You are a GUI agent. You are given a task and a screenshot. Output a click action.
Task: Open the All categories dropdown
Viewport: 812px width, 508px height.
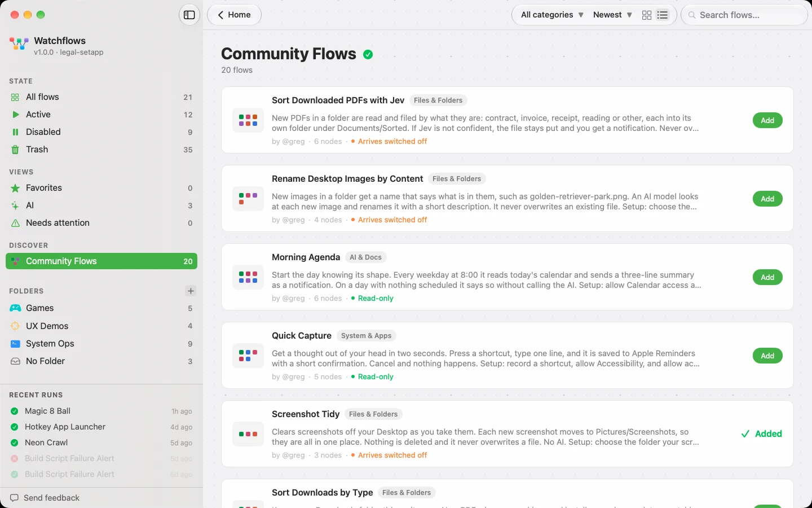pyautogui.click(x=552, y=15)
